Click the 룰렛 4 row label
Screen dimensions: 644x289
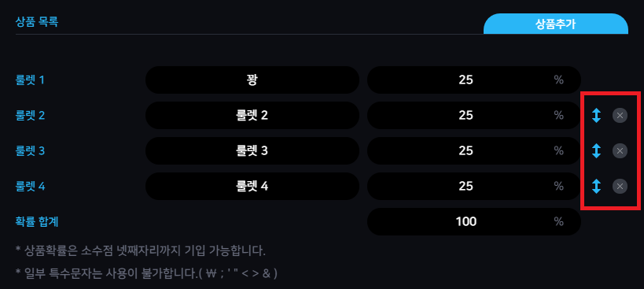point(30,186)
